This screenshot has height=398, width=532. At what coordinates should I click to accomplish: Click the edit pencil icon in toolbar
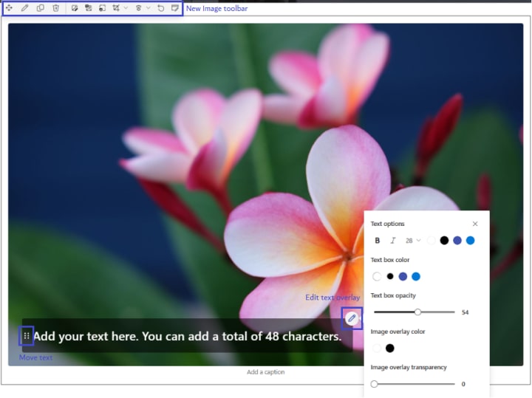click(x=25, y=8)
